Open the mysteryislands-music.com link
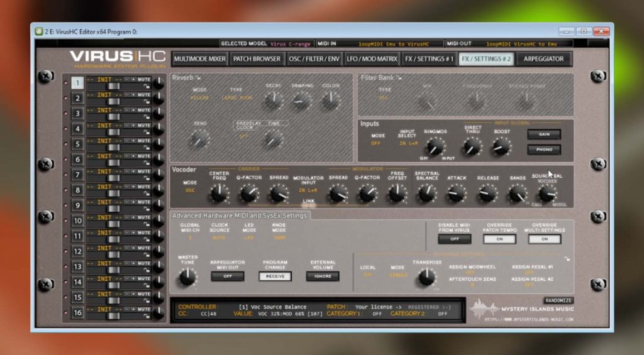This screenshot has height=355, width=644. pyautogui.click(x=528, y=319)
